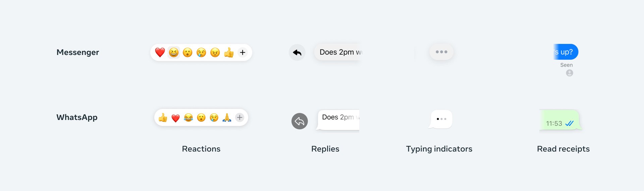Click the blue double checkmark read receipt

tap(570, 123)
